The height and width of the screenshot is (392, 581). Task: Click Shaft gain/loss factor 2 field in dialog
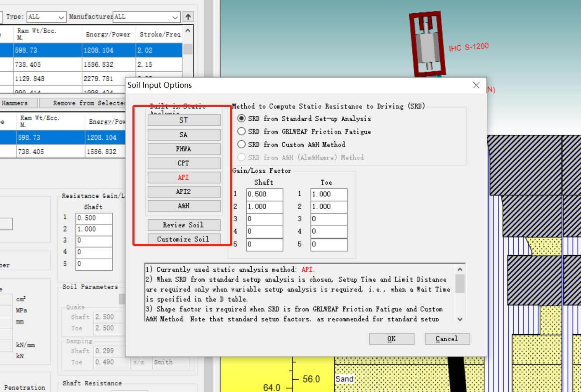265,207
